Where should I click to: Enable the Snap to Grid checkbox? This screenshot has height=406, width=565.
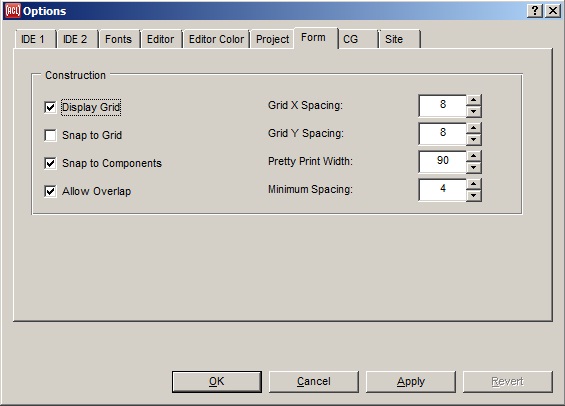coord(50,135)
